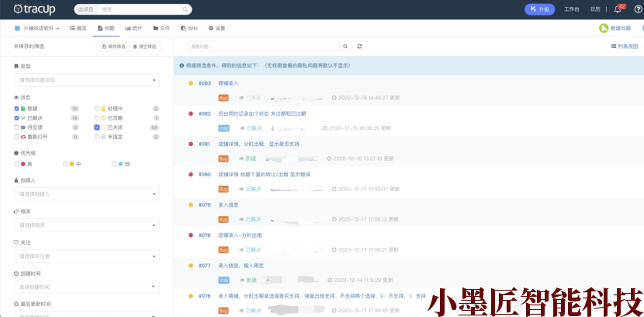The width and height of the screenshot is (644, 317).
Task: Switch to the 统计 tab
Action: pyautogui.click(x=133, y=28)
